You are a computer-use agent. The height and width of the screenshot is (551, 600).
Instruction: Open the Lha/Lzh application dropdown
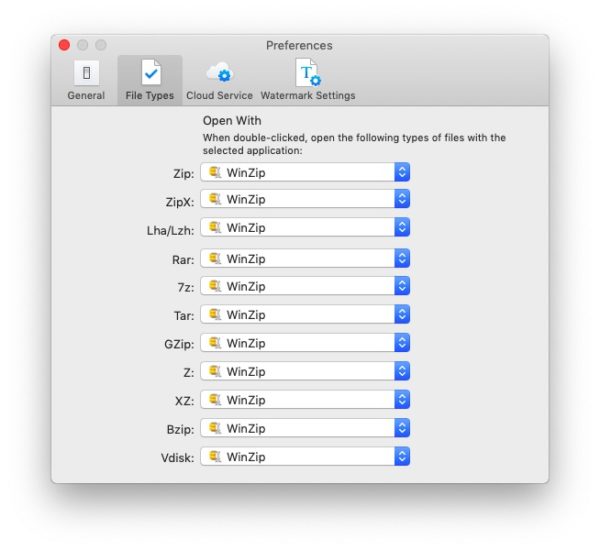click(x=305, y=227)
